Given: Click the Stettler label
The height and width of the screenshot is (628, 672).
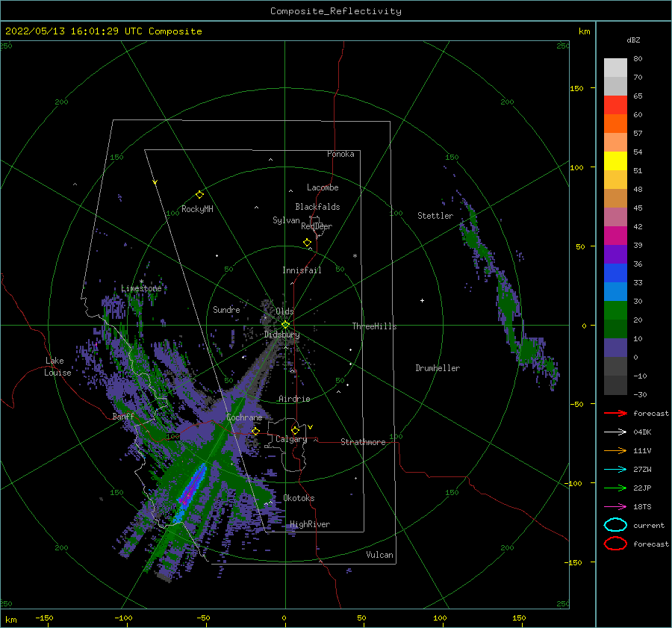Looking at the screenshot, I should point(435,216).
